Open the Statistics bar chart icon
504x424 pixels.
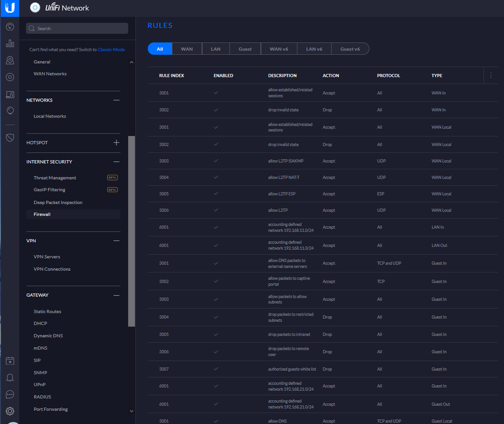10,43
